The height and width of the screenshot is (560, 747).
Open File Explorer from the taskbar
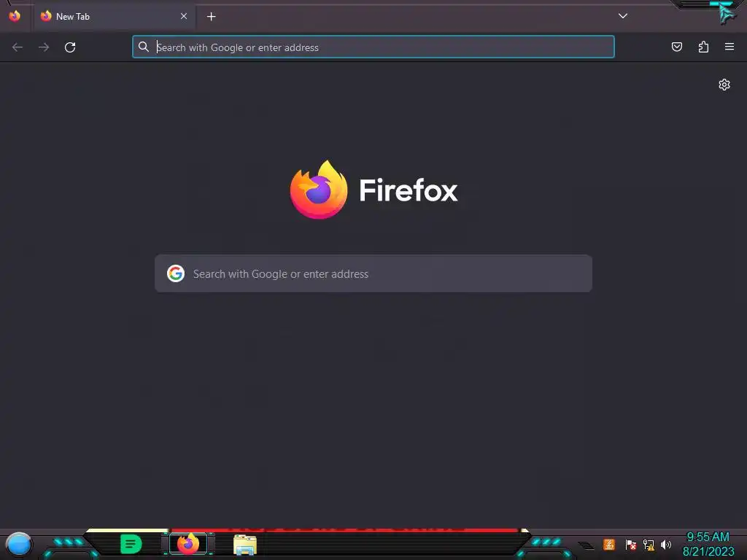pos(245,544)
